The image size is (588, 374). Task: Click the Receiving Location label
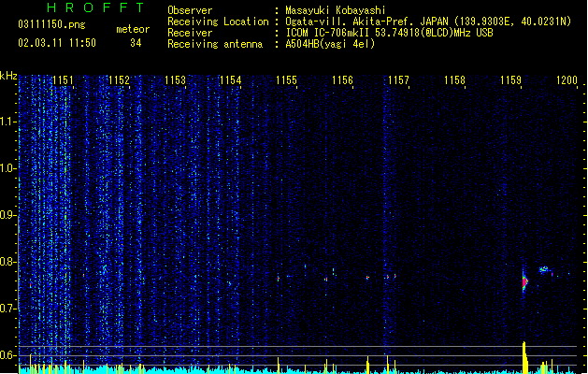(x=218, y=22)
